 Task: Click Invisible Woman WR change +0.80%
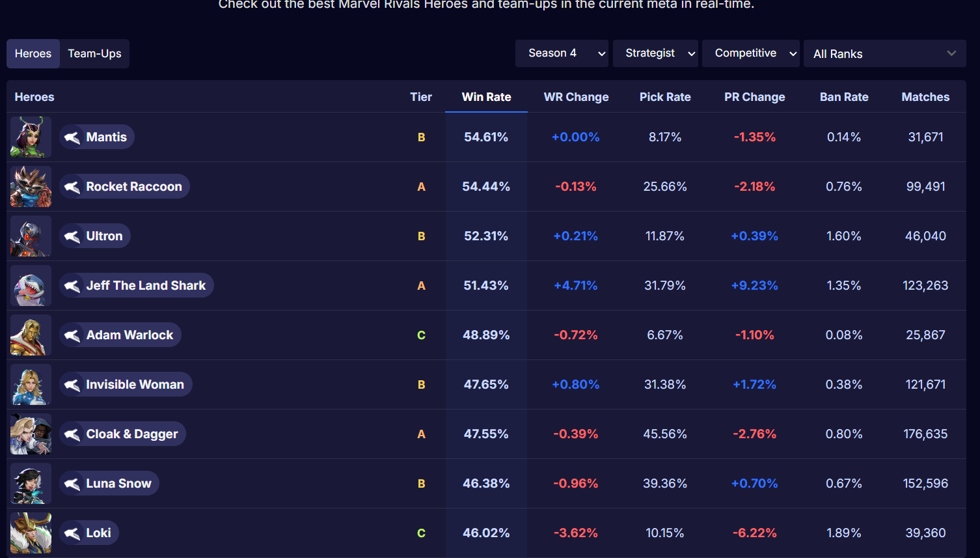point(576,384)
